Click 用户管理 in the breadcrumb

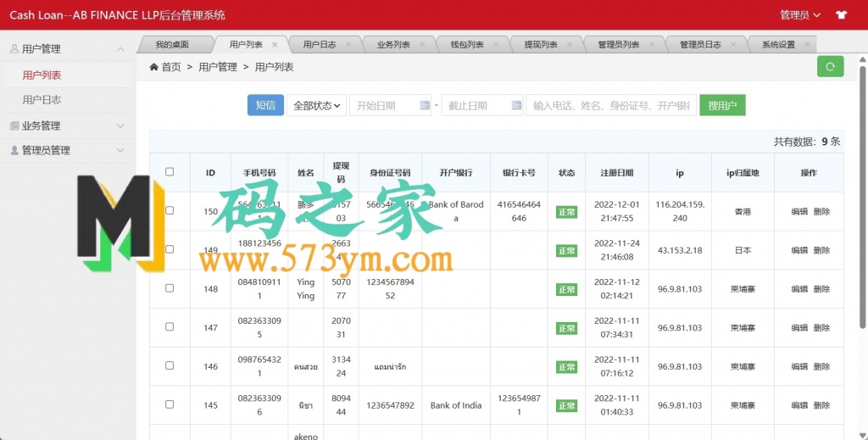[x=218, y=67]
